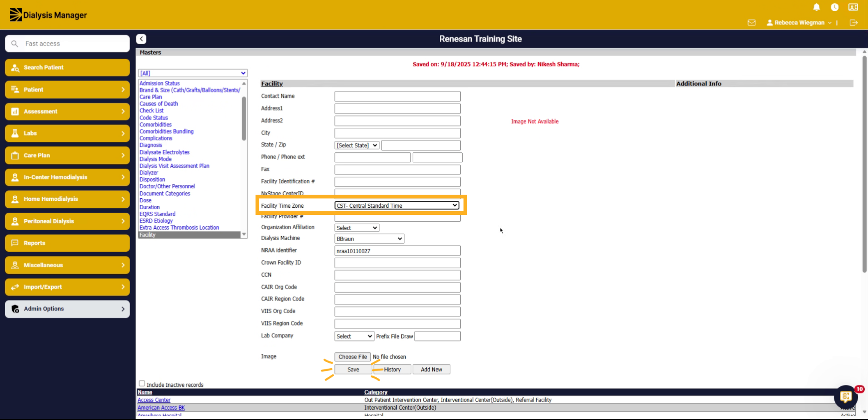This screenshot has height=420, width=868.
Task: Click the Fast access search icon
Action: 14,44
